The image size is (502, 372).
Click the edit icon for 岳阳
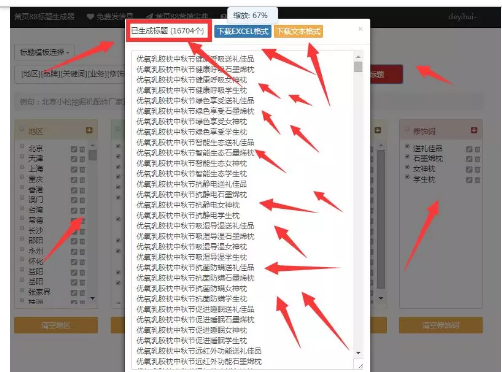74,282
